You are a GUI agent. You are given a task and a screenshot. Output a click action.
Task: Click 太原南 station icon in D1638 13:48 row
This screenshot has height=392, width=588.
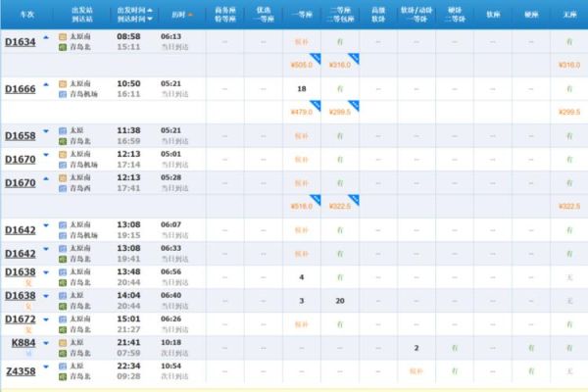[63, 272]
